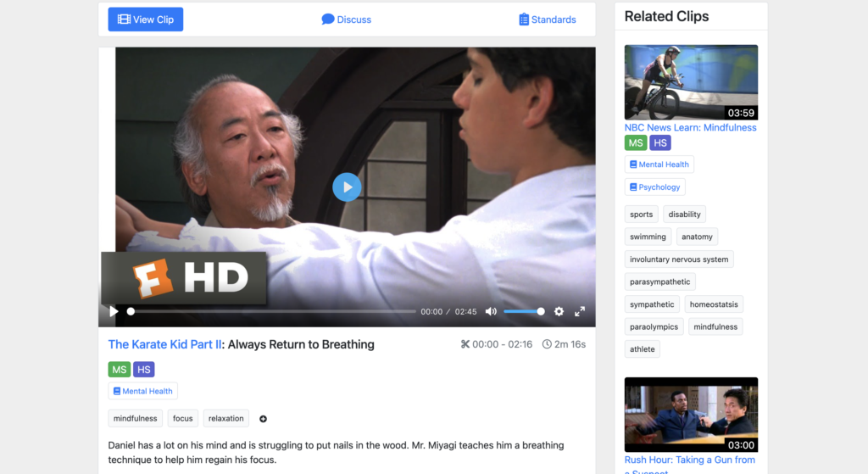This screenshot has width=868, height=474.
Task: Click the Related Clips heading
Action: [666, 17]
